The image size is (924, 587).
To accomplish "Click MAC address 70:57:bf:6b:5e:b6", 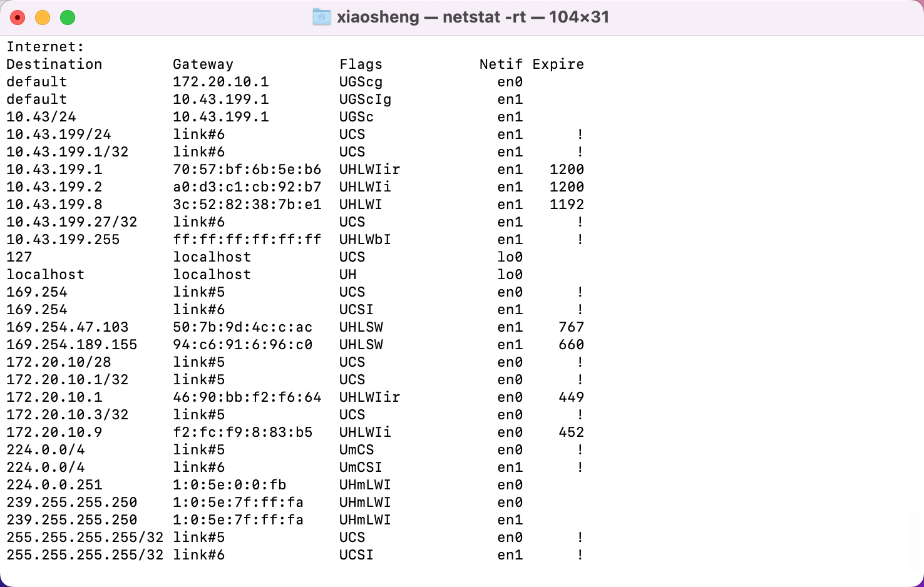I will click(x=247, y=170).
